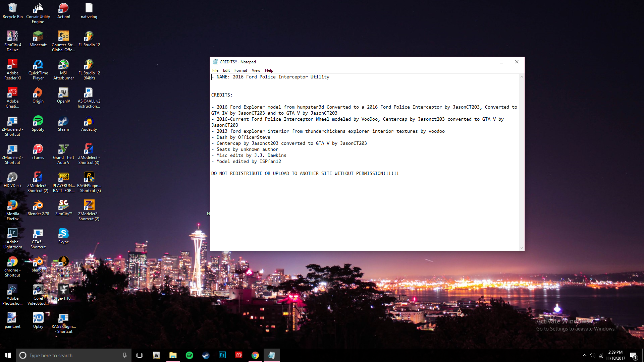The width and height of the screenshot is (644, 362).
Task: Open Photoshop from the taskbar
Action: (222, 355)
